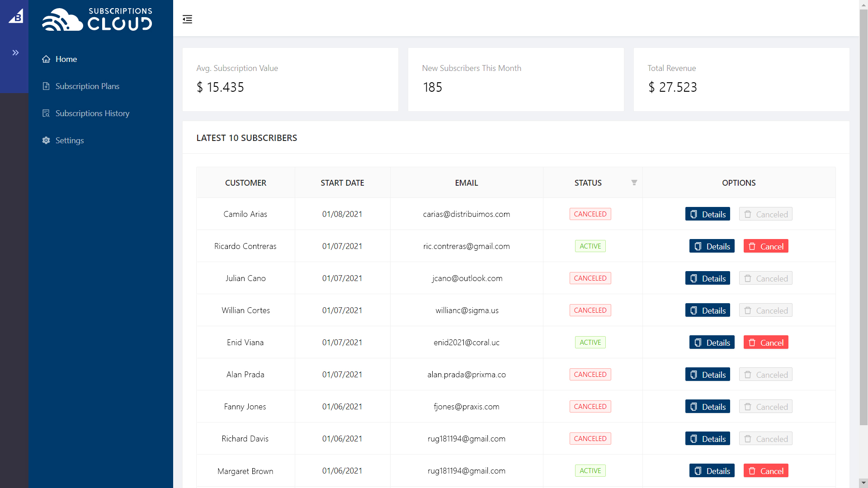Click scrollbar down arrow at bottom

click(863, 483)
